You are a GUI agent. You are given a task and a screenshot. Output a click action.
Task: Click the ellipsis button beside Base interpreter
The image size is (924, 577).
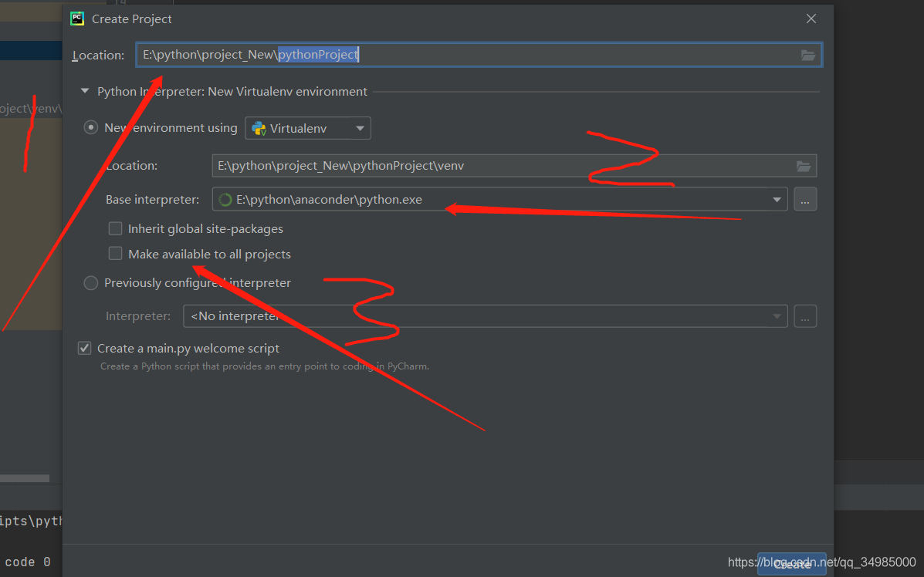click(805, 200)
